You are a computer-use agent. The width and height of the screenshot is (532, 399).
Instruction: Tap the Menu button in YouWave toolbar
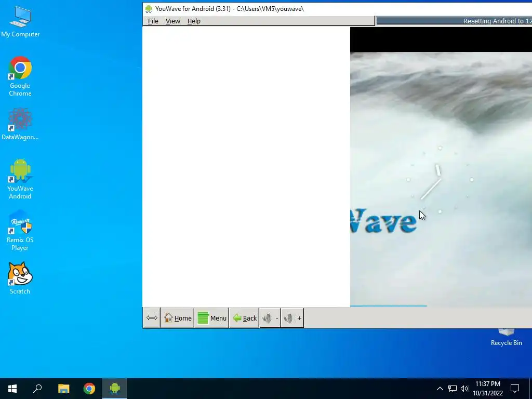212,318
